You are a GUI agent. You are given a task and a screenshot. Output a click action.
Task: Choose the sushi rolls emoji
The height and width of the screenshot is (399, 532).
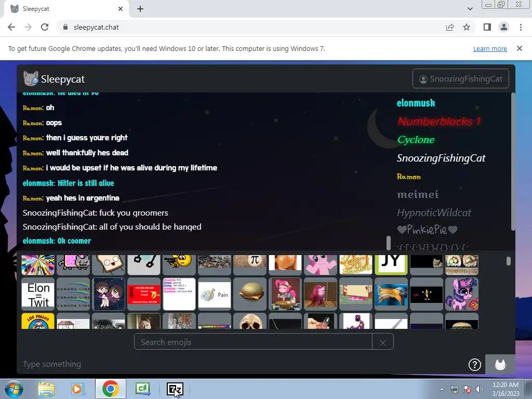[462, 264]
